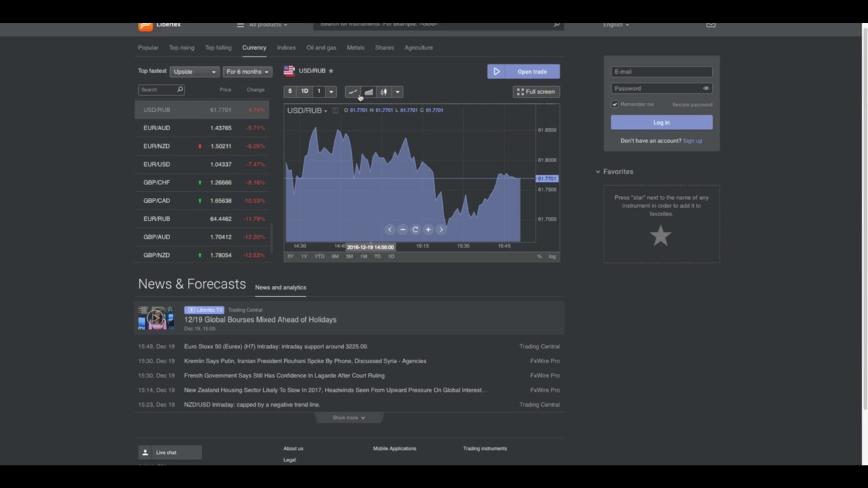The image size is (868, 488).
Task: Toggle the Remember me checkbox
Action: pos(615,104)
